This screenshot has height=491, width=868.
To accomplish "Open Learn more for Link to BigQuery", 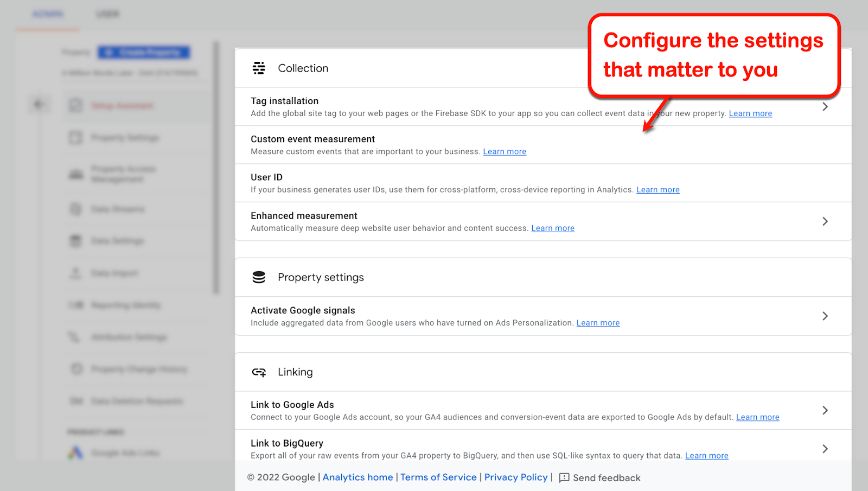I will tap(707, 456).
